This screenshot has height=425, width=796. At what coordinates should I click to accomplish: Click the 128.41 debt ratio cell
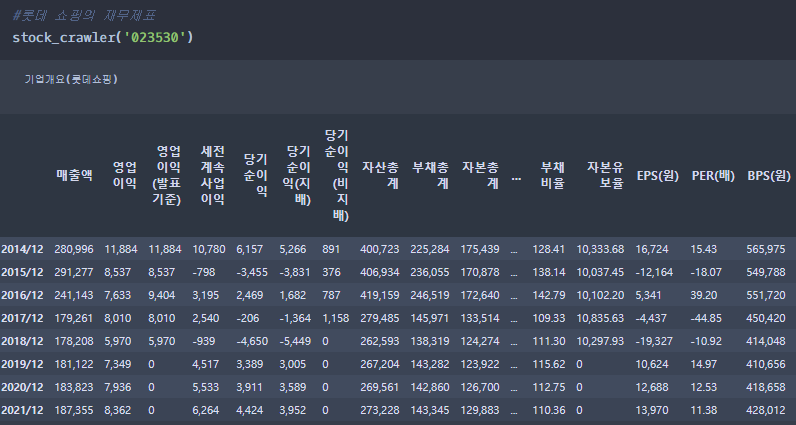pyautogui.click(x=549, y=249)
